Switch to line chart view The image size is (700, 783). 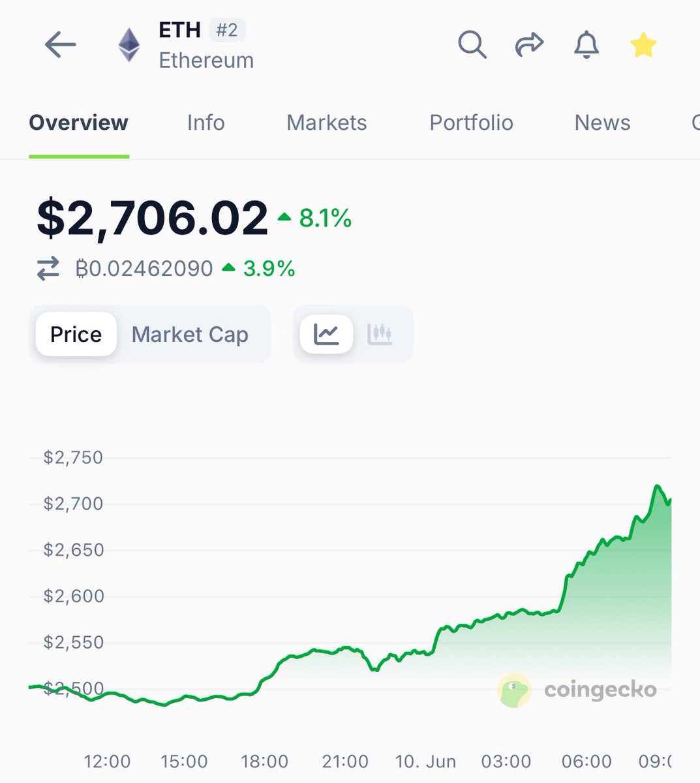[326, 334]
